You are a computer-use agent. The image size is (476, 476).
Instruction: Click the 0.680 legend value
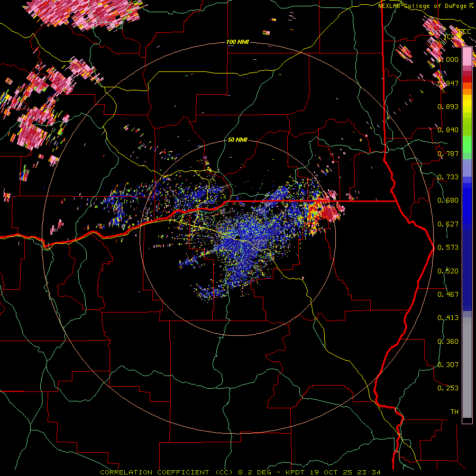(448, 200)
